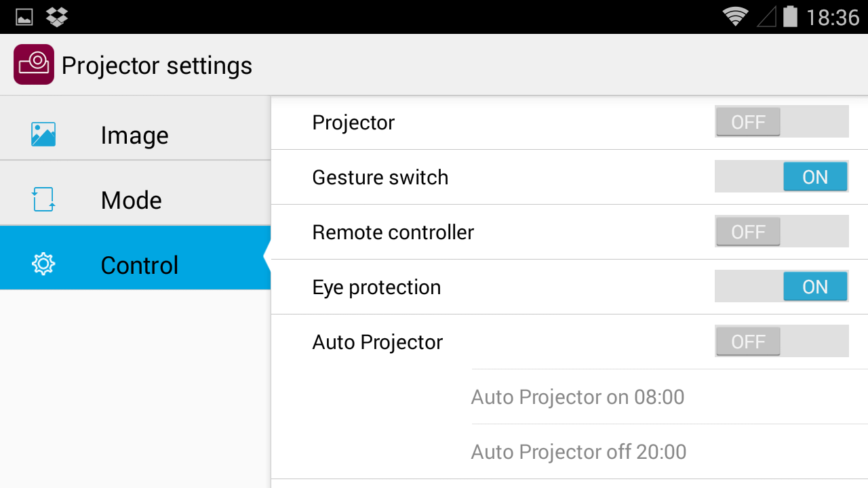Disable the Gesture switch toggle
This screenshot has width=868, height=488.
tap(782, 177)
